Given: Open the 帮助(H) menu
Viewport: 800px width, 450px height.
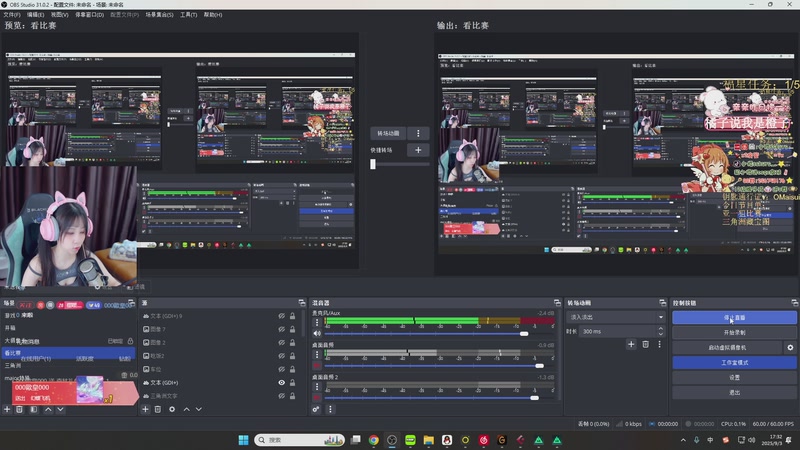Looking at the screenshot, I should point(213,15).
